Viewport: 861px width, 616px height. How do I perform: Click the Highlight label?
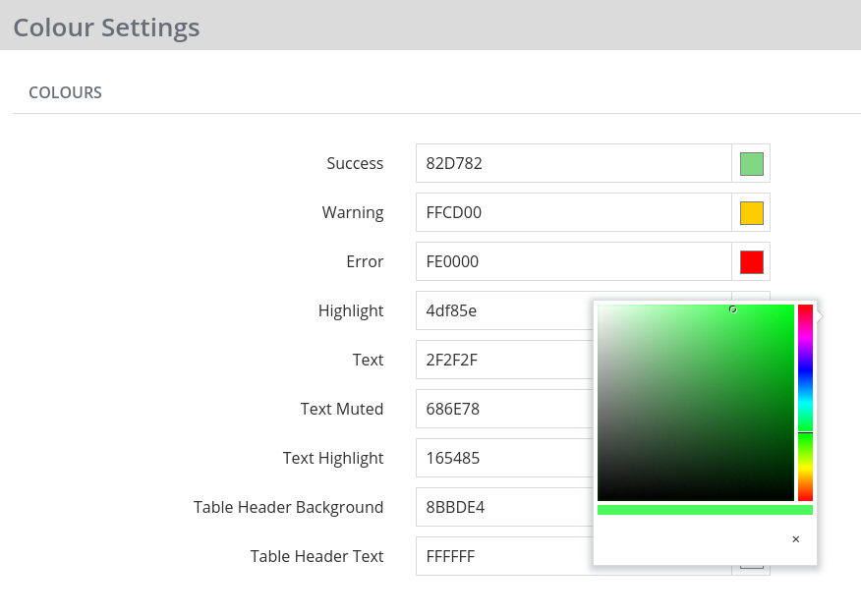[x=351, y=311]
